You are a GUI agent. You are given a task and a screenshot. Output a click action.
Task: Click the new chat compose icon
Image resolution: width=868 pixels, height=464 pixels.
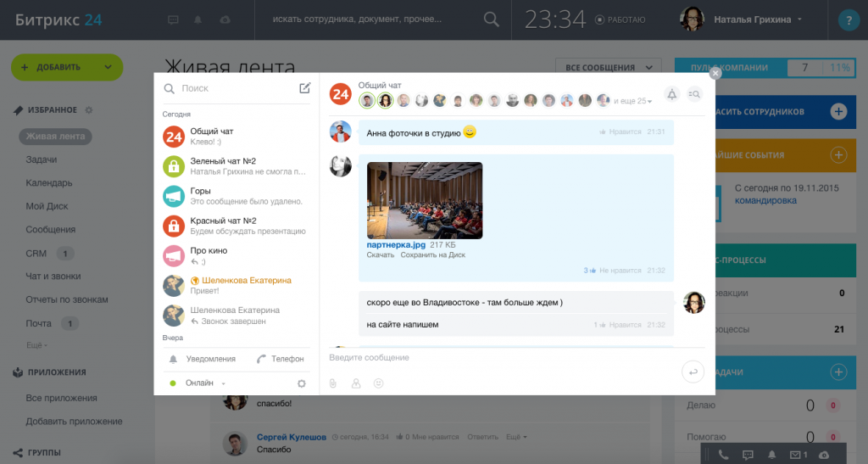tap(304, 88)
